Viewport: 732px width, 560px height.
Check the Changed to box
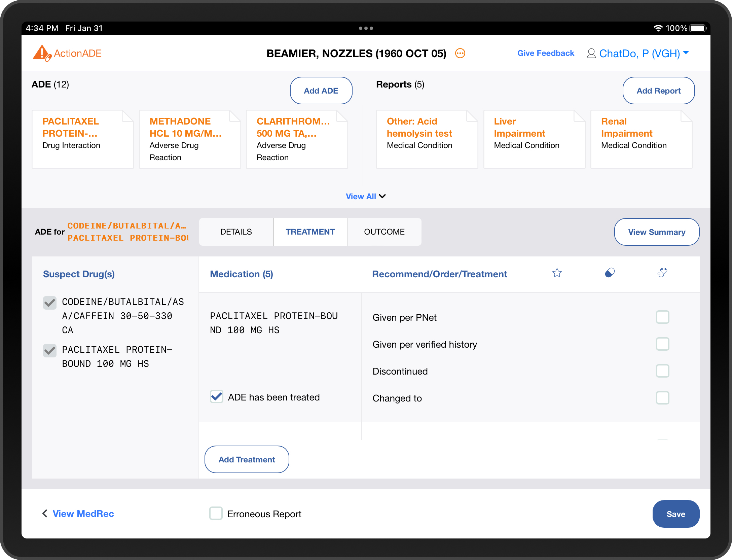point(662,398)
